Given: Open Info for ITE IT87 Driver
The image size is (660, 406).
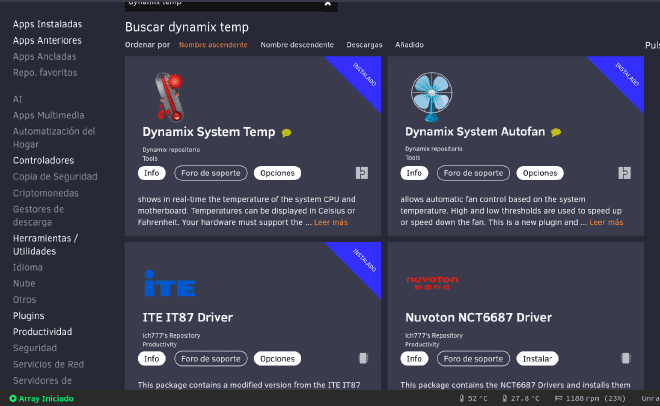Looking at the screenshot, I should pos(152,358).
